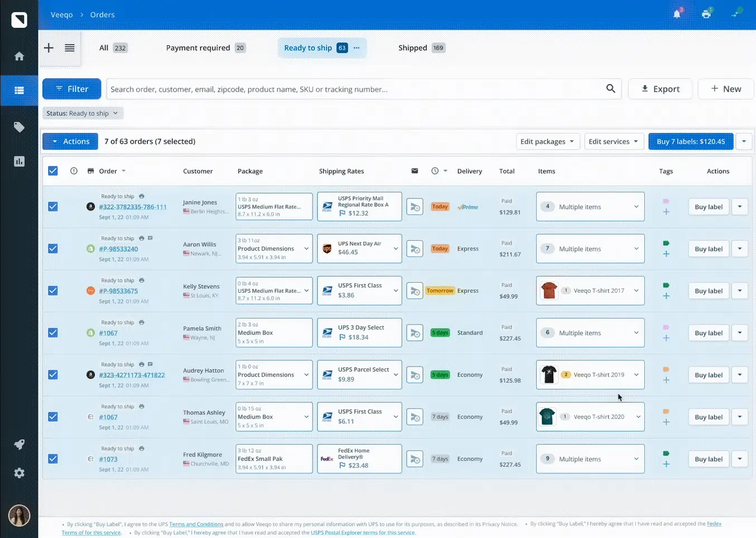The width and height of the screenshot is (756, 538).
Task: Open Ready to ship tab options ellipsis
Action: (x=357, y=48)
